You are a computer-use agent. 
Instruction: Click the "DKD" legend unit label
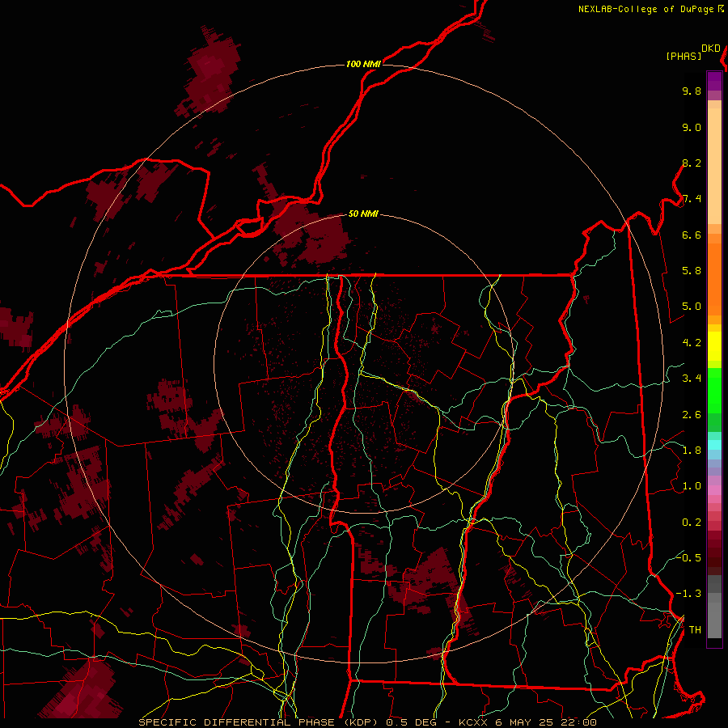711,49
